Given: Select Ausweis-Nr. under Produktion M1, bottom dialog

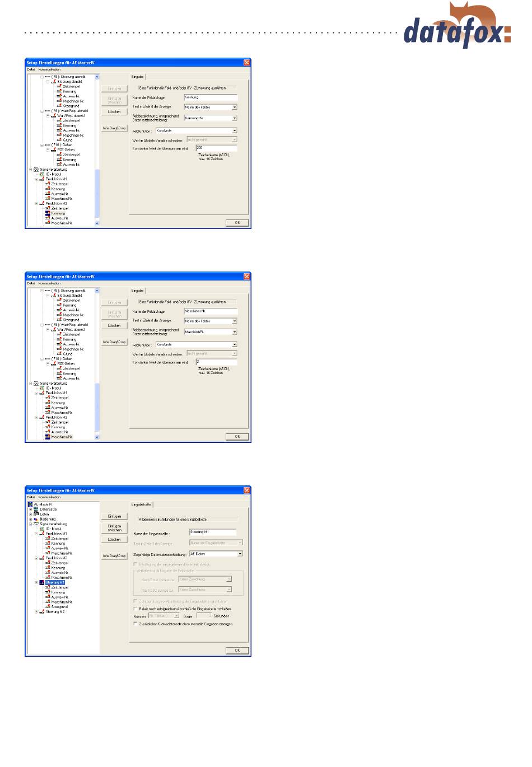Looking at the screenshot, I should [59, 549].
